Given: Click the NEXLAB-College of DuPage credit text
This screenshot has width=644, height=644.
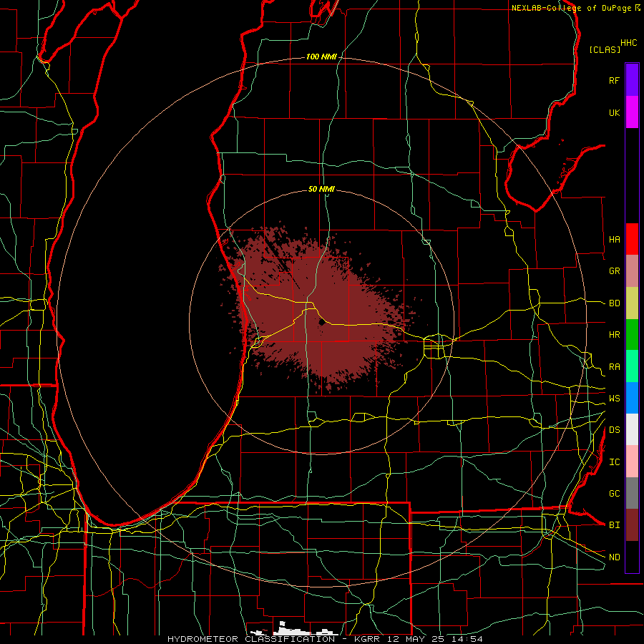Looking at the screenshot, I should 571,8.
